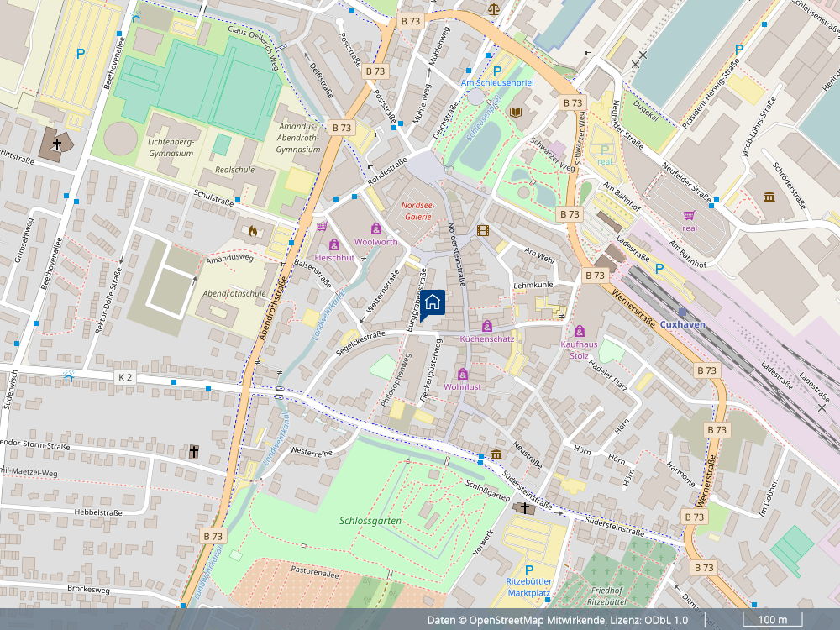
Task: Select the blue parking P at Am Schleusenpriel
Action: click(496, 71)
